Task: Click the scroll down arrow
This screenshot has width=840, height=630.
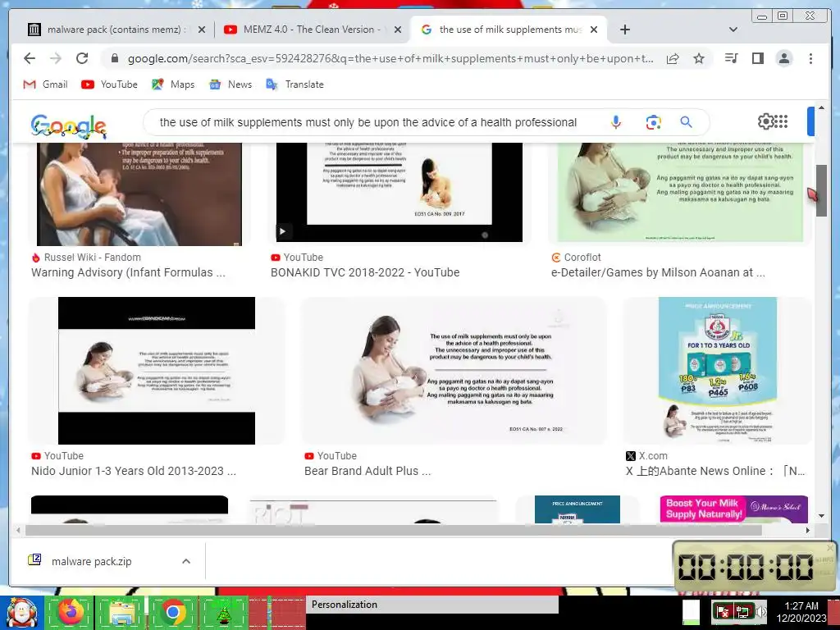Action: (x=821, y=516)
